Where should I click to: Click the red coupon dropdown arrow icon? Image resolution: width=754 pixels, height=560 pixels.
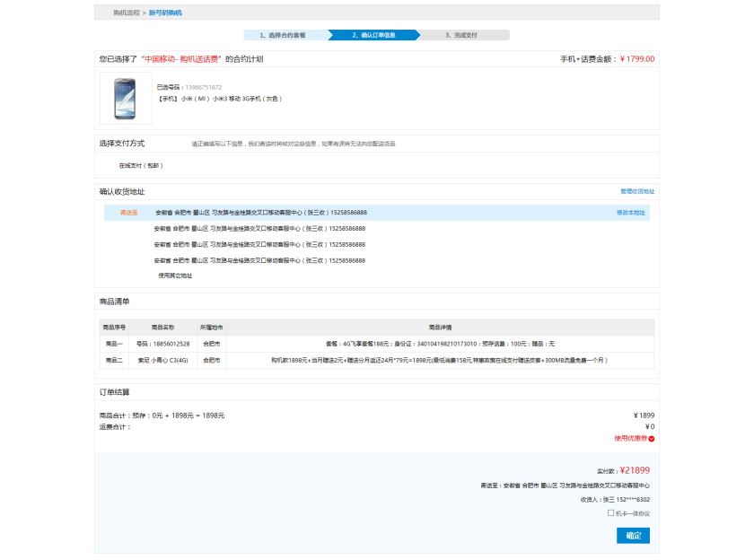(652, 439)
